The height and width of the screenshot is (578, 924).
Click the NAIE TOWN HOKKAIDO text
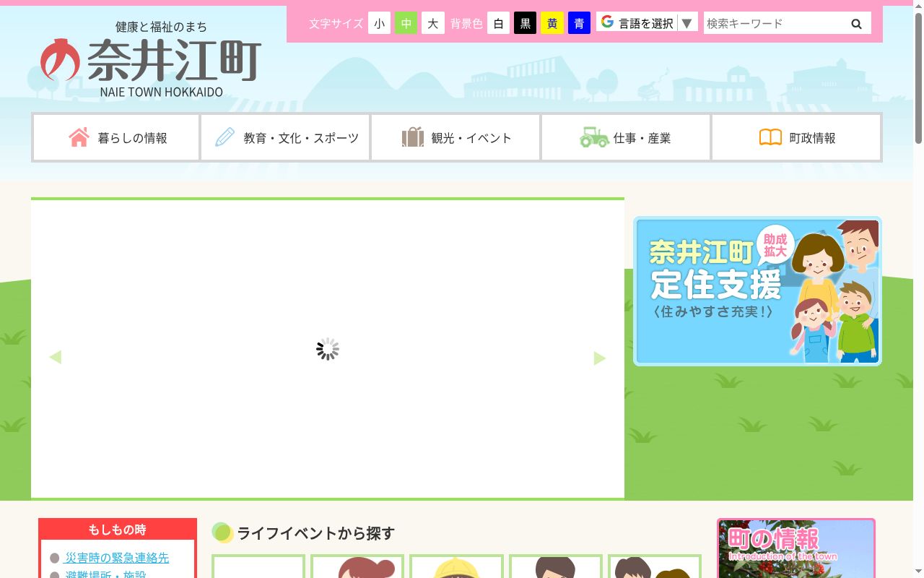162,92
